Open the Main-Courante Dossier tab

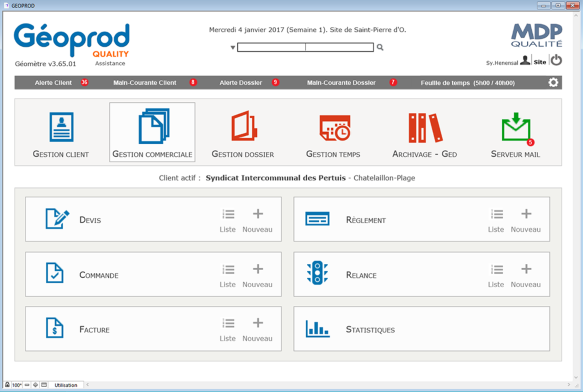(x=341, y=83)
